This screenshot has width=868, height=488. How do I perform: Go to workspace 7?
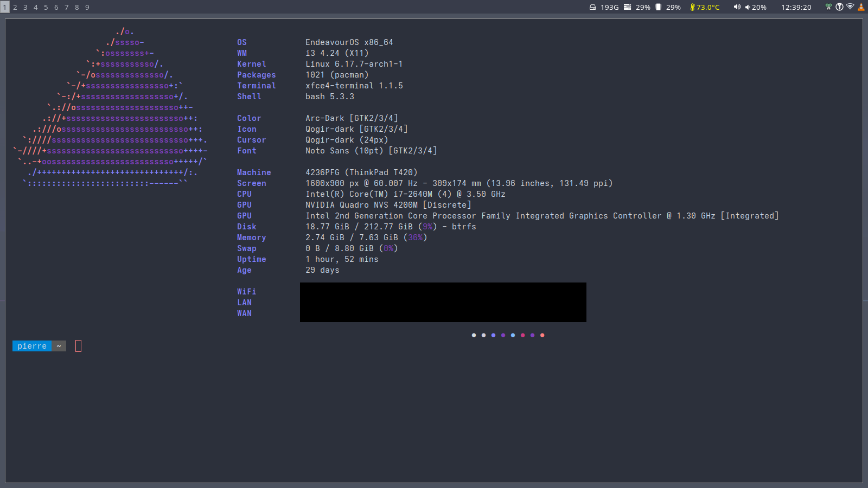[x=67, y=7]
